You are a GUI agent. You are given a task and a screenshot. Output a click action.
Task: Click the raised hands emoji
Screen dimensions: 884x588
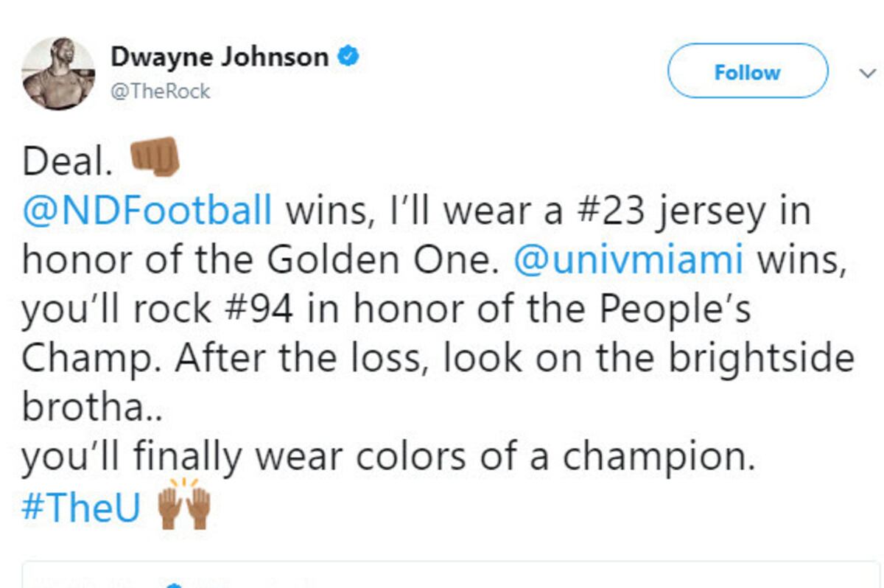point(185,505)
